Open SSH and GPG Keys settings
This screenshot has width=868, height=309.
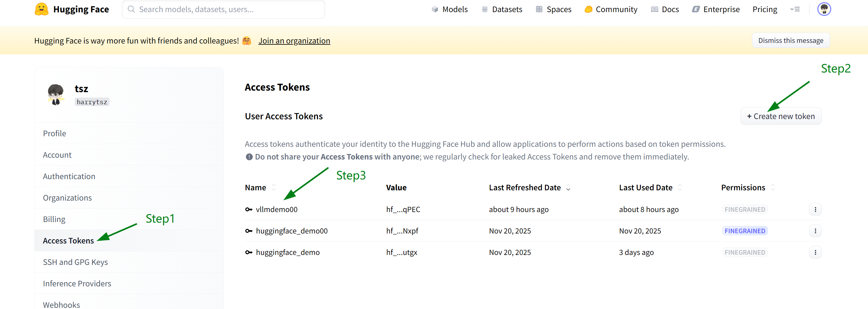point(76,262)
